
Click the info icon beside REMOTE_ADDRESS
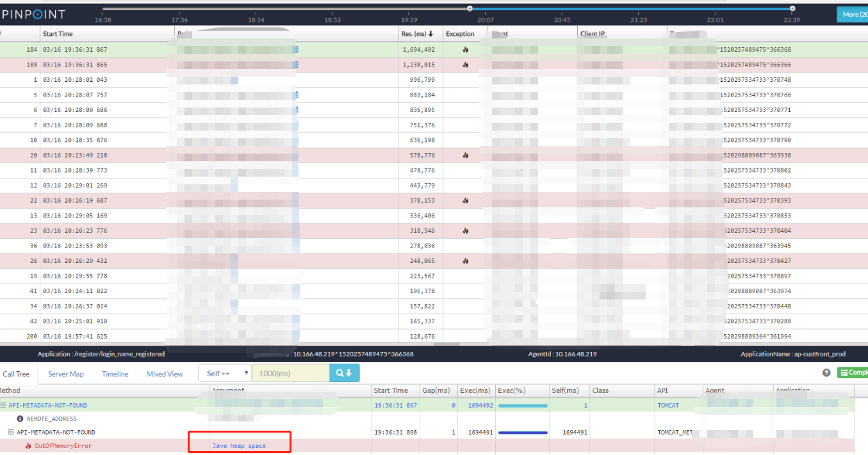[20, 419]
